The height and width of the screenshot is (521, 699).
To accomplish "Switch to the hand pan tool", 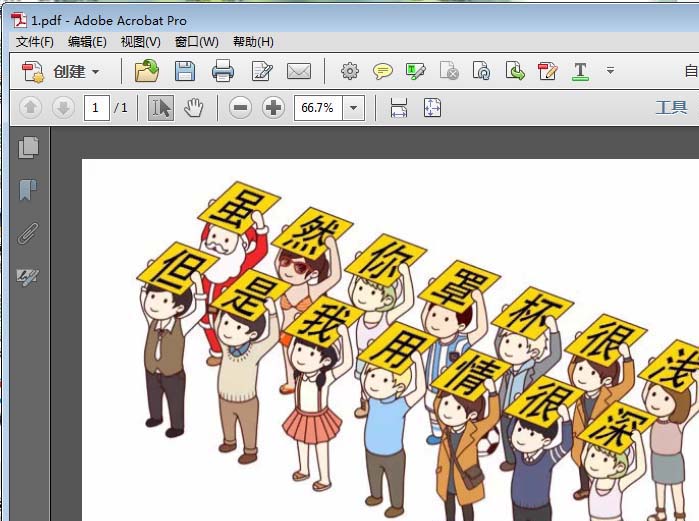I will [193, 108].
